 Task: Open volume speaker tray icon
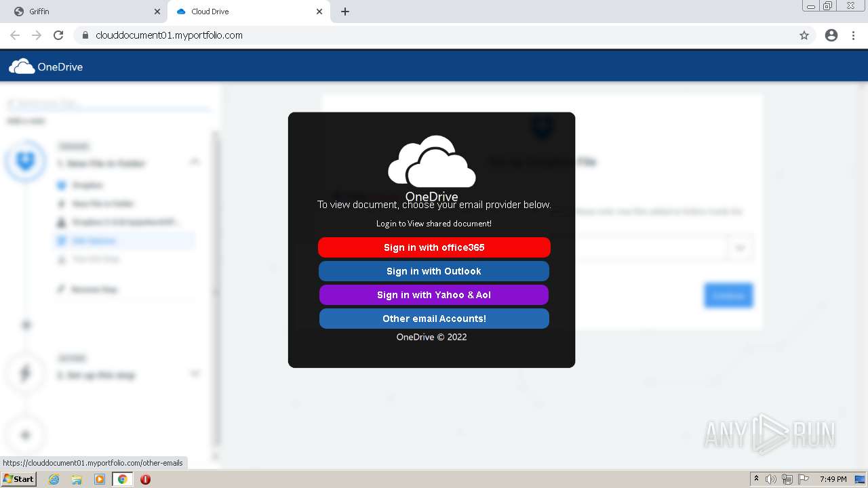pos(771,479)
